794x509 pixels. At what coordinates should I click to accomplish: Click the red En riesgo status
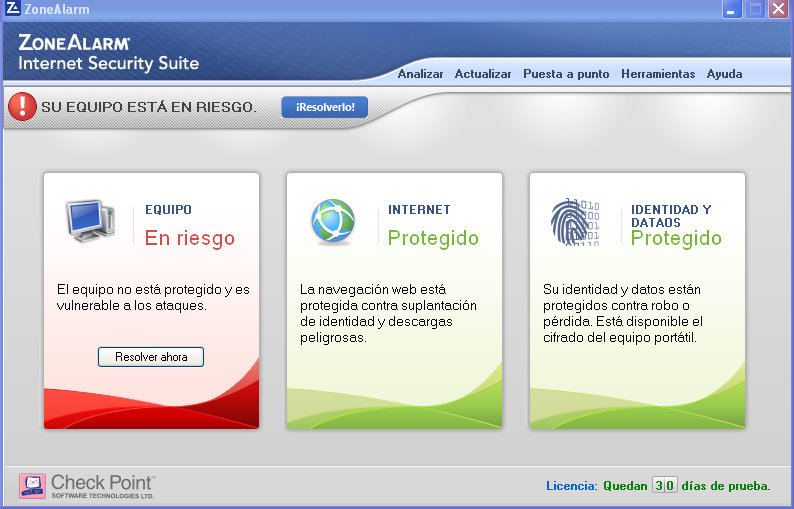pyautogui.click(x=190, y=238)
